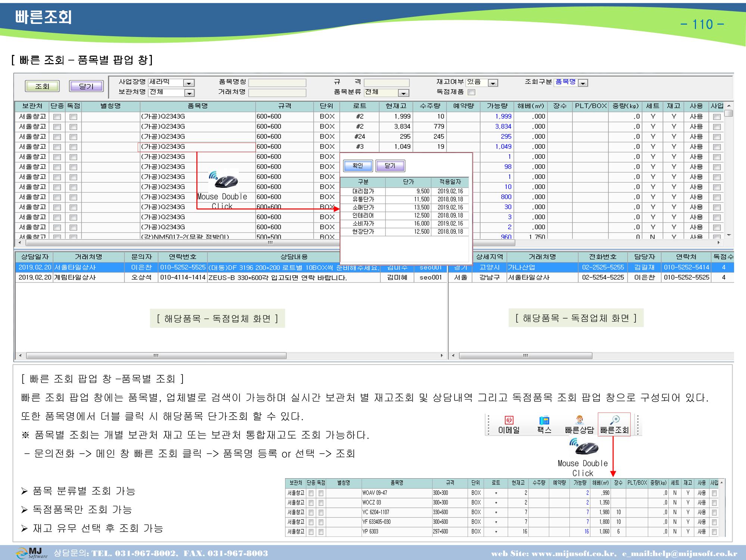Image resolution: width=746 pixels, height=560 pixels.
Task: Focus the 품목명칭 input field
Action: point(277,83)
